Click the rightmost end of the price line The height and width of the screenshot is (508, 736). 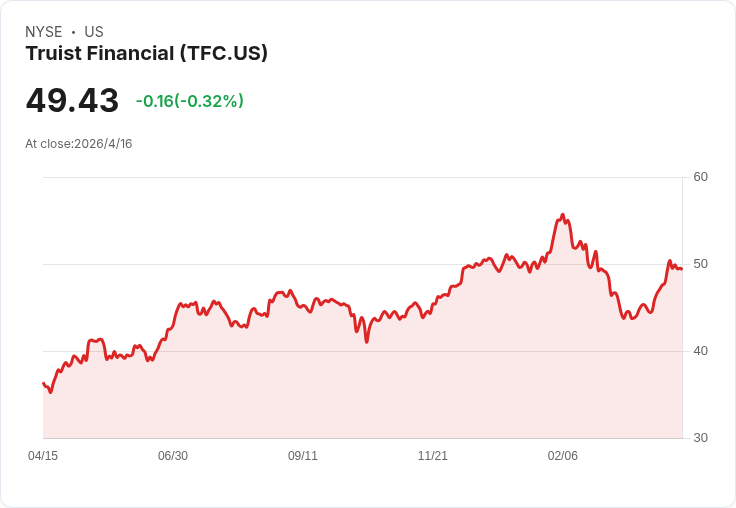coord(682,268)
